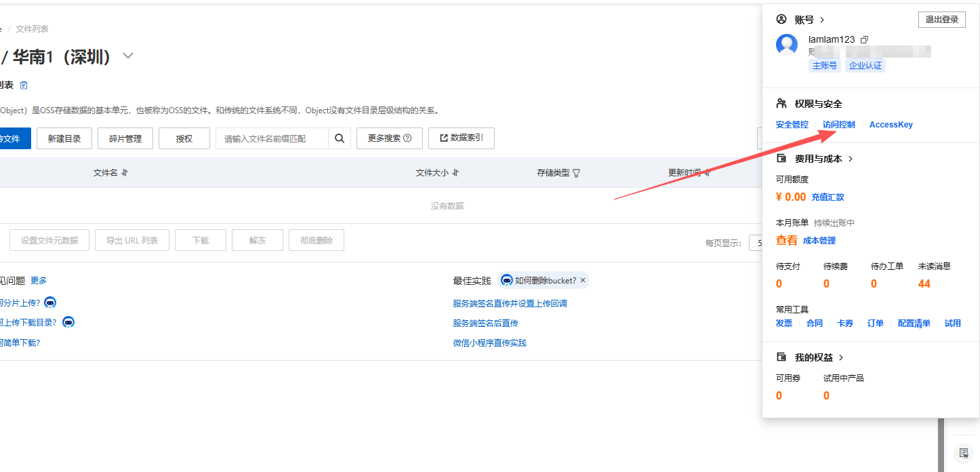The image size is (980, 472).
Task: Click the robot icon beside 分片上传
Action: pos(50,302)
